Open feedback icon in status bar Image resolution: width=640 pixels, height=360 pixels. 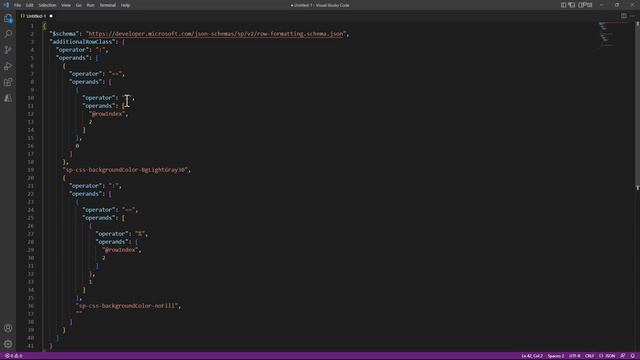(622, 356)
